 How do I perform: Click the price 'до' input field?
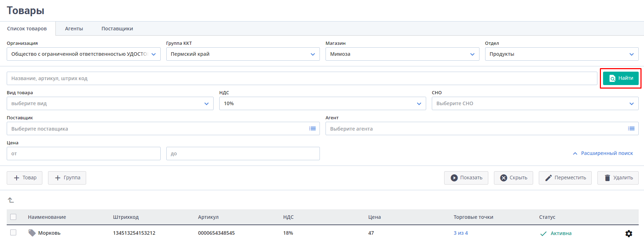(243, 154)
